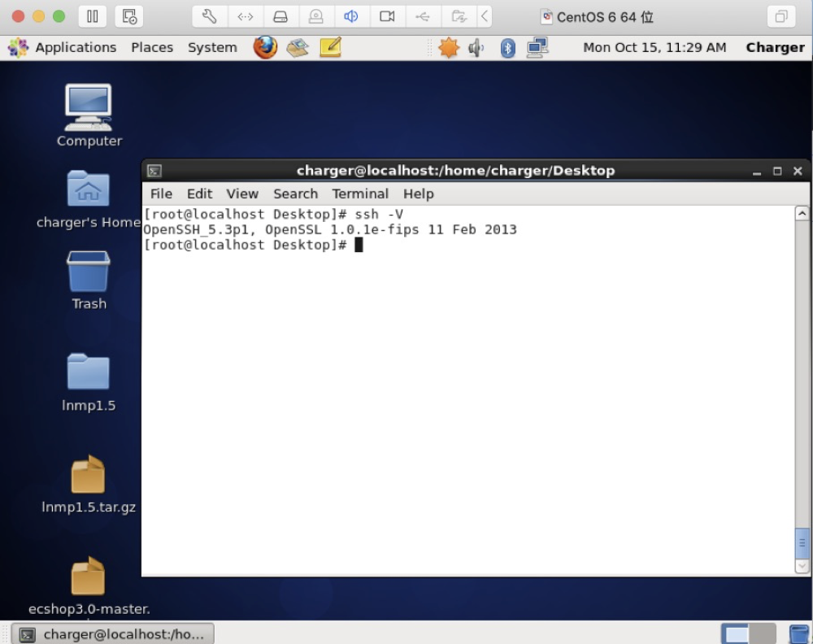This screenshot has width=813, height=644.
Task: Expand the Places menu
Action: [152, 48]
